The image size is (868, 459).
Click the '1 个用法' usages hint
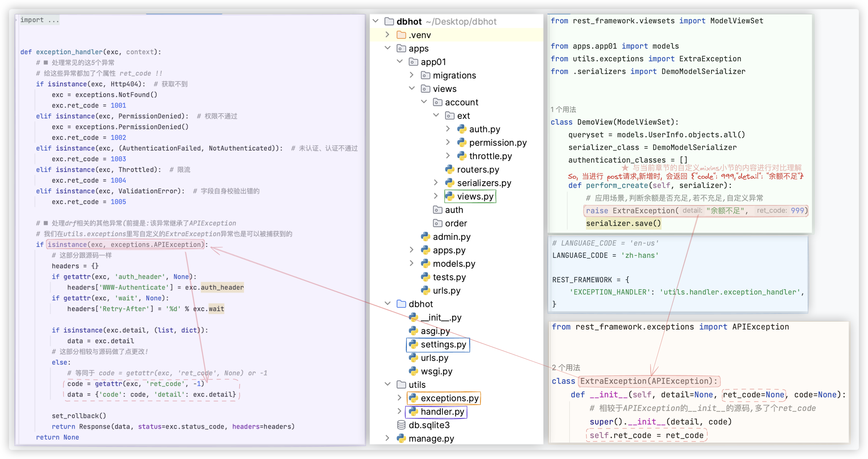coord(563,109)
